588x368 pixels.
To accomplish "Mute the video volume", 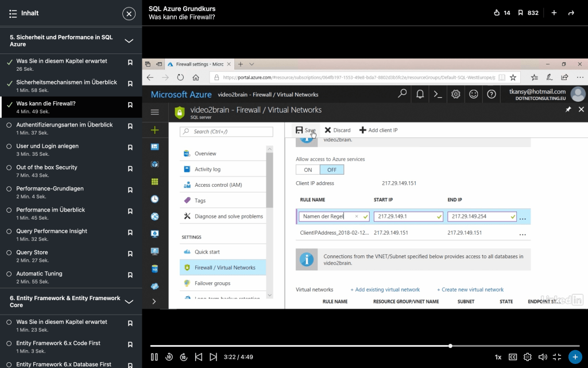I will coord(543,357).
